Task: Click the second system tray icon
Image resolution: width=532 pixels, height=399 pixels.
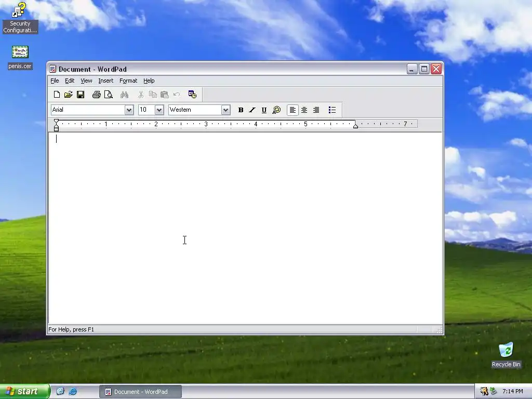Action: tap(493, 392)
